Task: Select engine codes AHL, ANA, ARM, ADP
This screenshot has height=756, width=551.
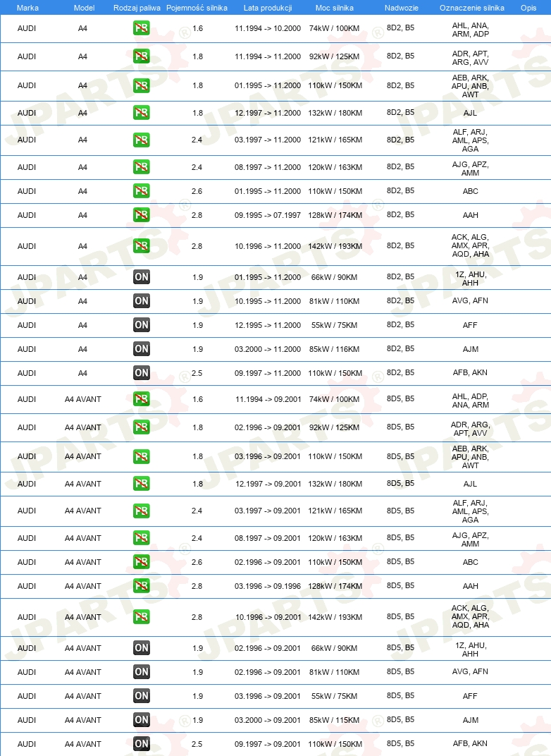Action: click(471, 30)
